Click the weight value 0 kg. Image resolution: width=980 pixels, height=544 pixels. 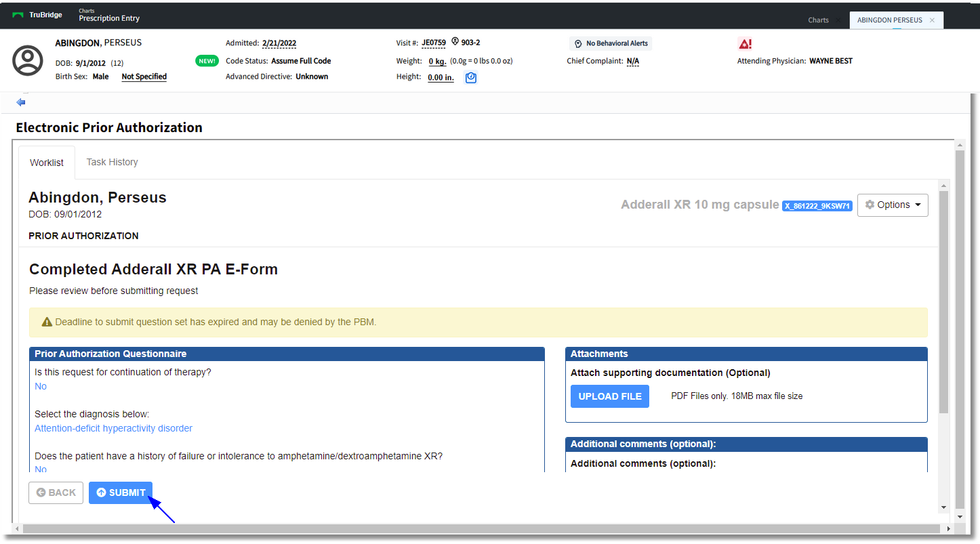(437, 61)
